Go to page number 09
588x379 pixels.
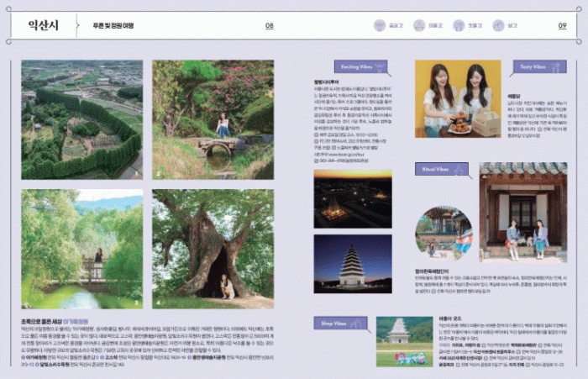coord(562,26)
